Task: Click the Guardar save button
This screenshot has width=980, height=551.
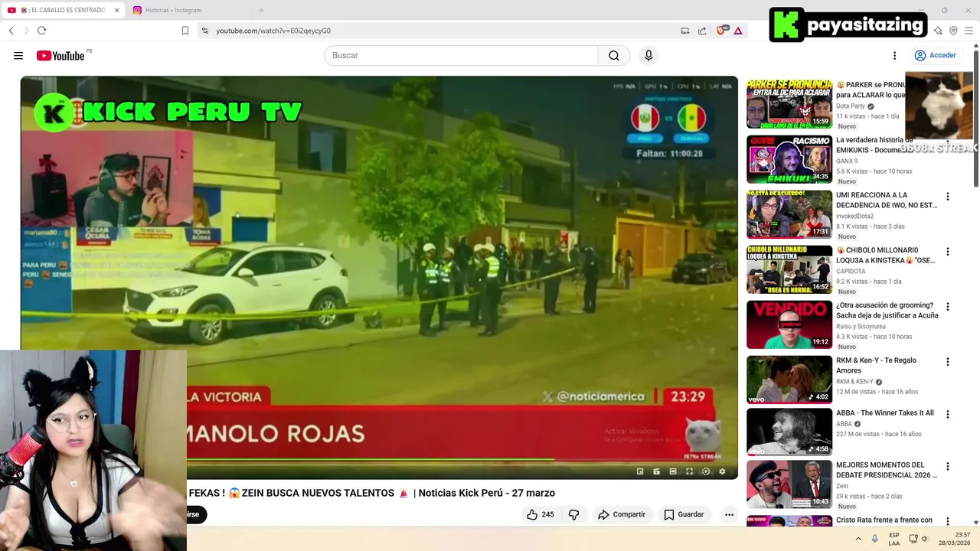Action: coord(684,514)
